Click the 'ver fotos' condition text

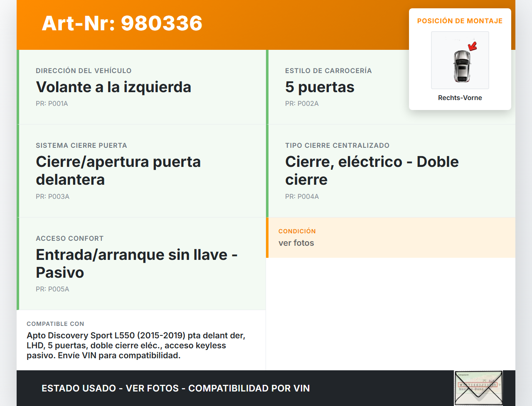[296, 243]
